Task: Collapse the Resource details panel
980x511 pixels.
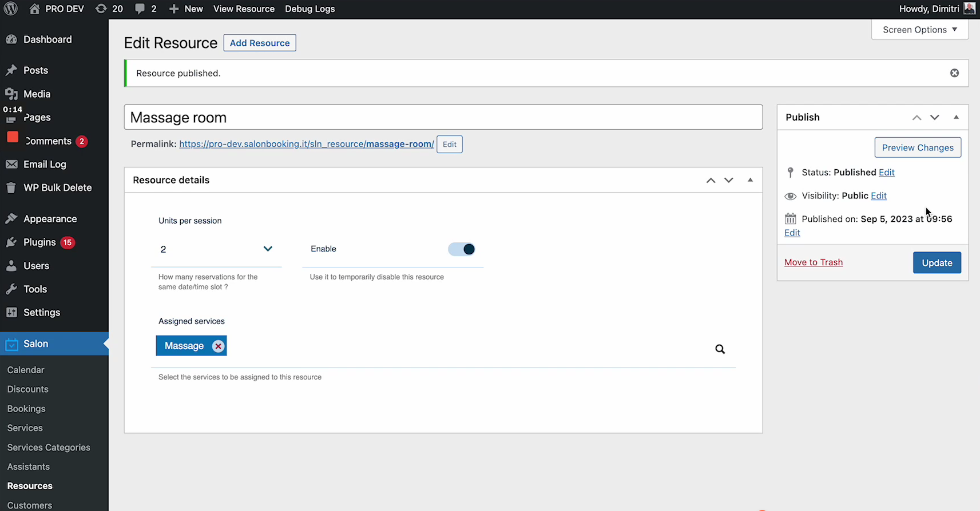Action: point(750,180)
